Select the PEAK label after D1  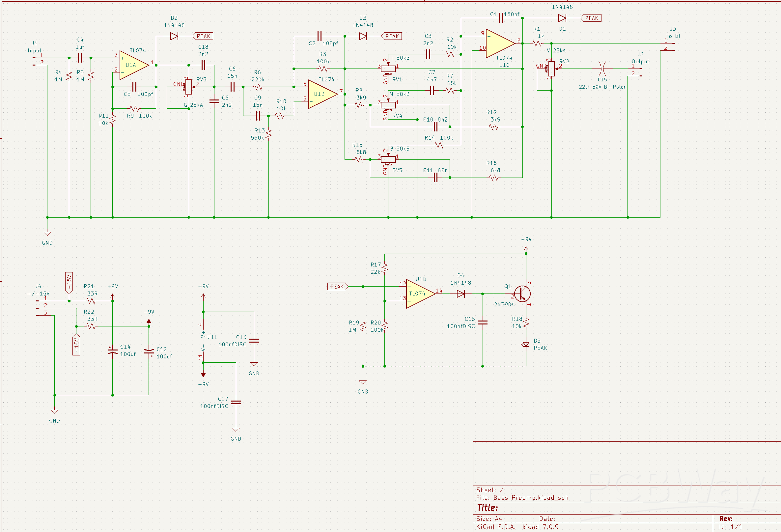point(591,18)
